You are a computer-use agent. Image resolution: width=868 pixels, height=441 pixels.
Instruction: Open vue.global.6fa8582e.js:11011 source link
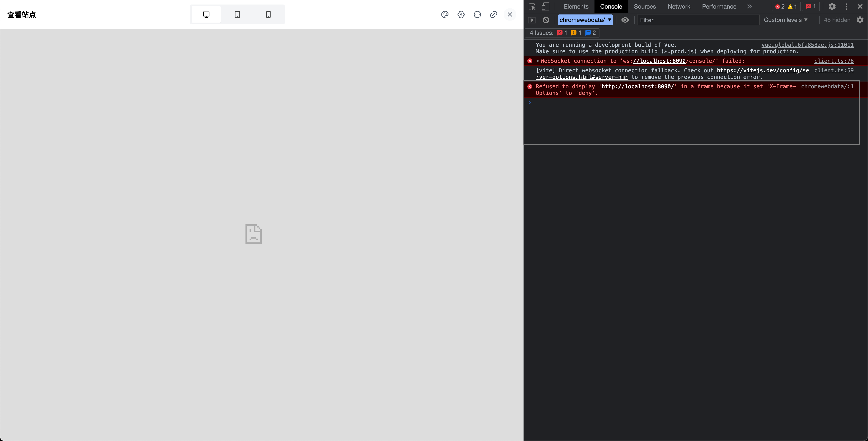coord(808,45)
